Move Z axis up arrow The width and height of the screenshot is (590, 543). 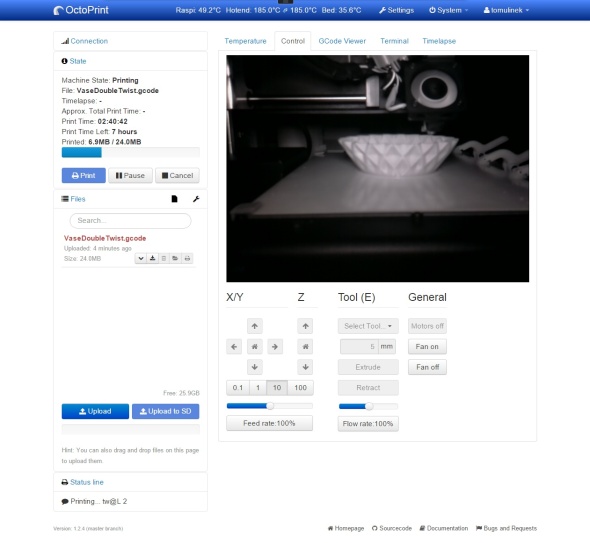coord(306,326)
